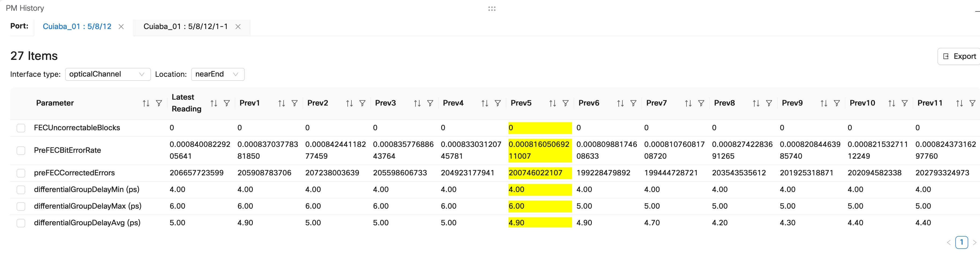
Task: Select the FECUncorrectableBlocks row checkbox
Action: pos(21,128)
